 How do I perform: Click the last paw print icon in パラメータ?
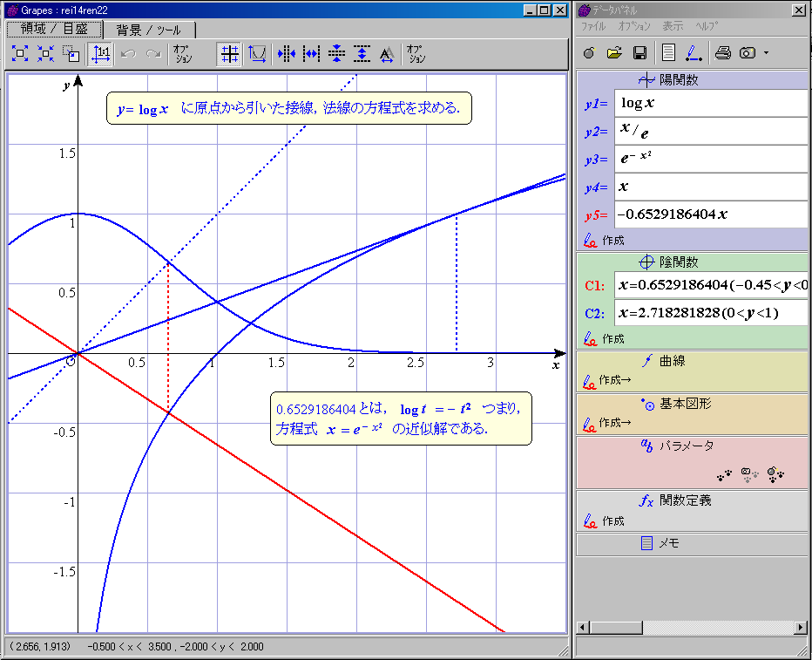[775, 474]
